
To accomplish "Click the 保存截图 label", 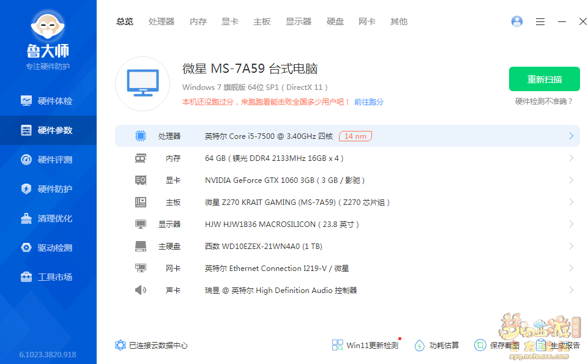I will [x=504, y=345].
